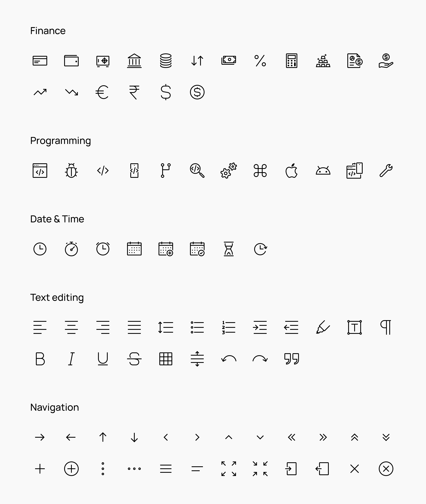Click the add calendar event icon

[x=165, y=248]
